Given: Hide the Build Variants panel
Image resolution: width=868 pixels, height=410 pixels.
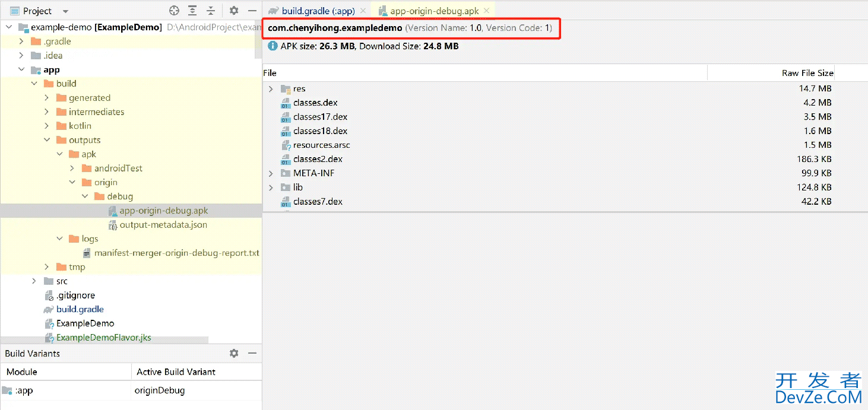Looking at the screenshot, I should point(252,353).
